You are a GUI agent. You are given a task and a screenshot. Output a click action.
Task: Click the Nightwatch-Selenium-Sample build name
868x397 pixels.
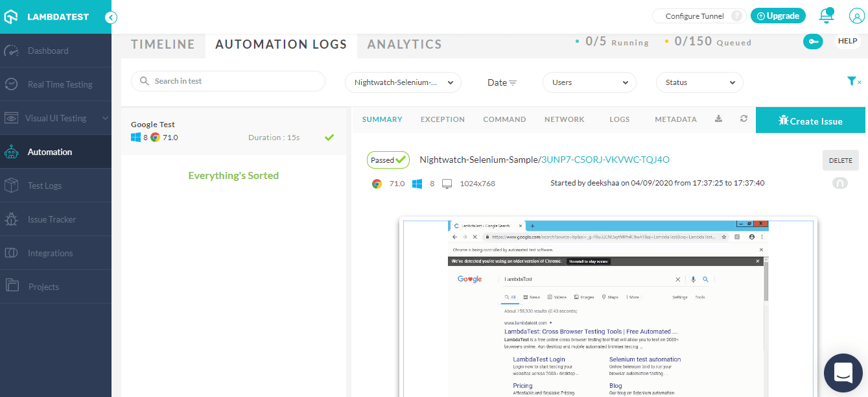point(478,160)
